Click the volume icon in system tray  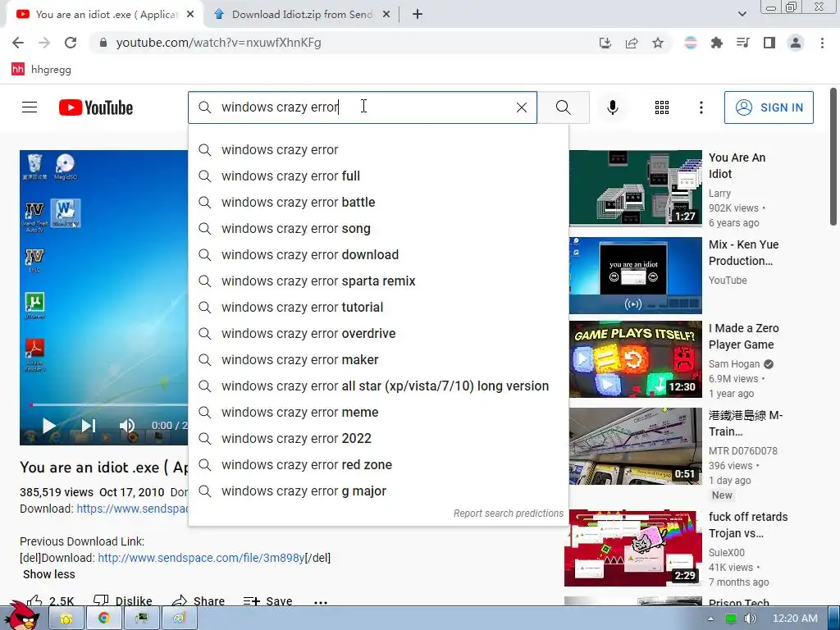(750, 619)
